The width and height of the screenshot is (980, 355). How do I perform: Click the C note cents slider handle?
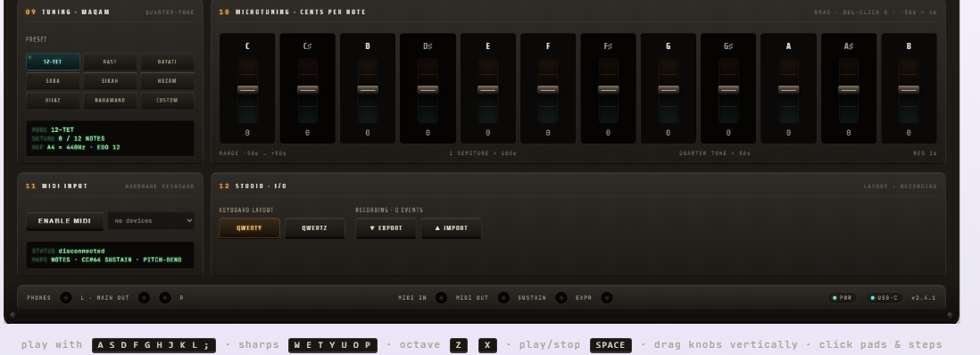pos(247,89)
